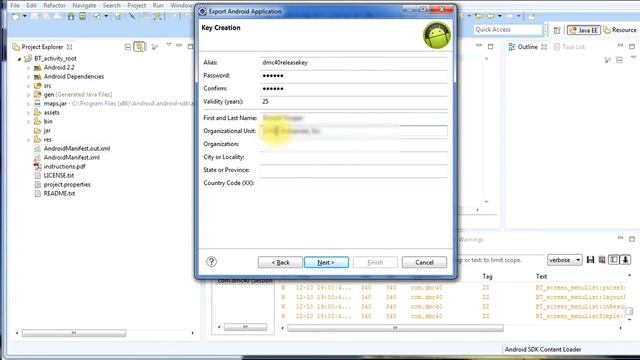Open the File menu in Eclipse
This screenshot has width=640, height=360.
click(15, 5)
